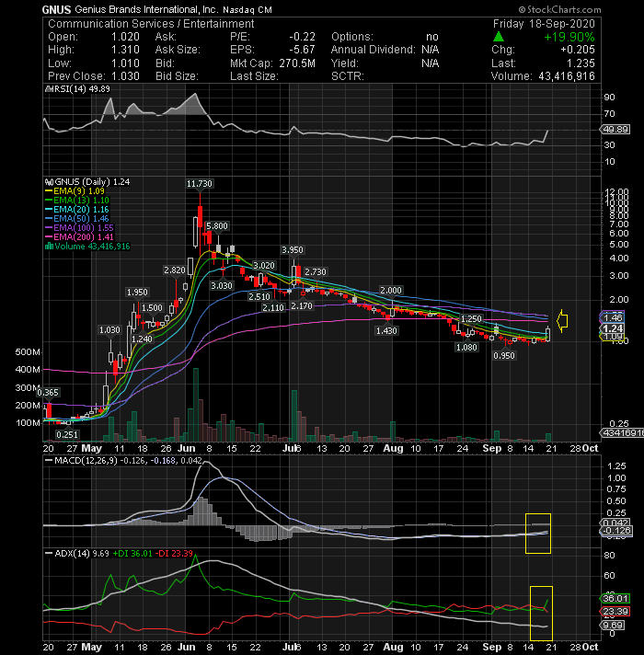Click Communication Services / Entertainment sector text
Image resolution: width=644 pixels, height=655 pixels.
[151, 23]
